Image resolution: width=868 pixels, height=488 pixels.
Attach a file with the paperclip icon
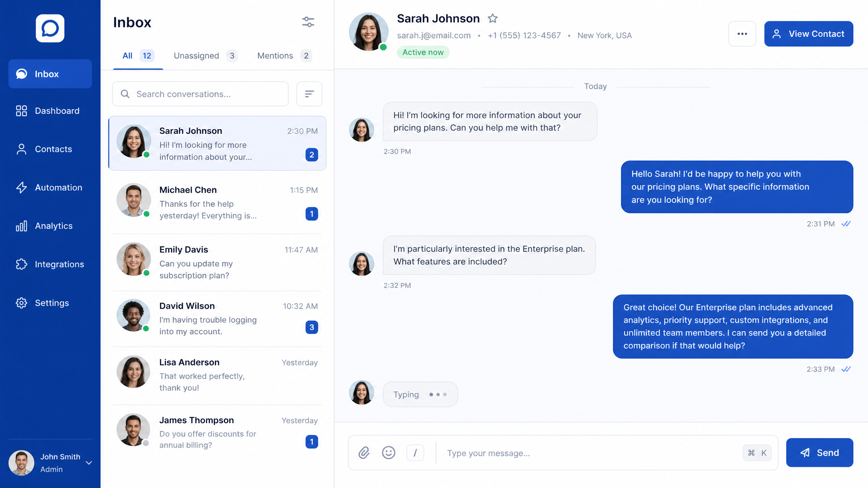364,453
